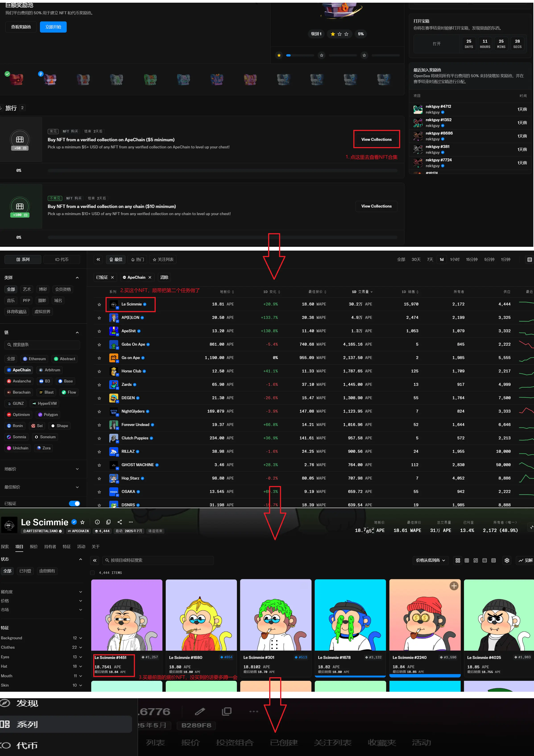Viewport: 534px width, 756px height.
Task: Click the DEGEN collection avatar icon
Action: [x=114, y=398]
